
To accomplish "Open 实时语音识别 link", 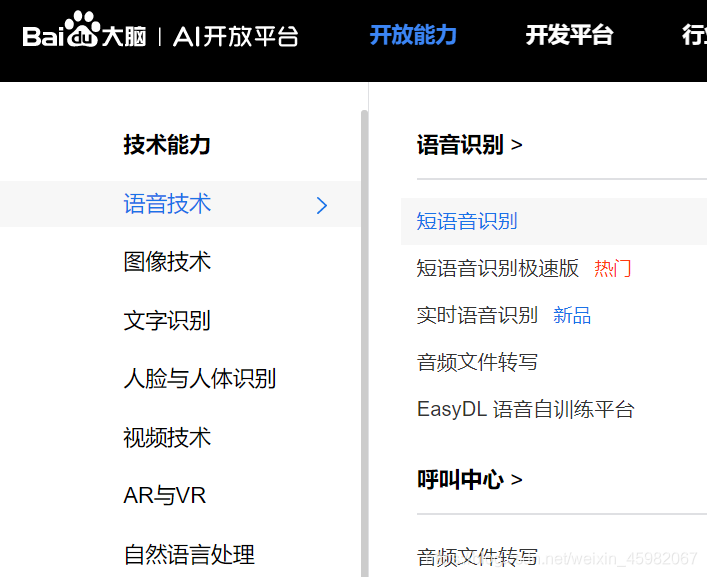I will pyautogui.click(x=477, y=315).
